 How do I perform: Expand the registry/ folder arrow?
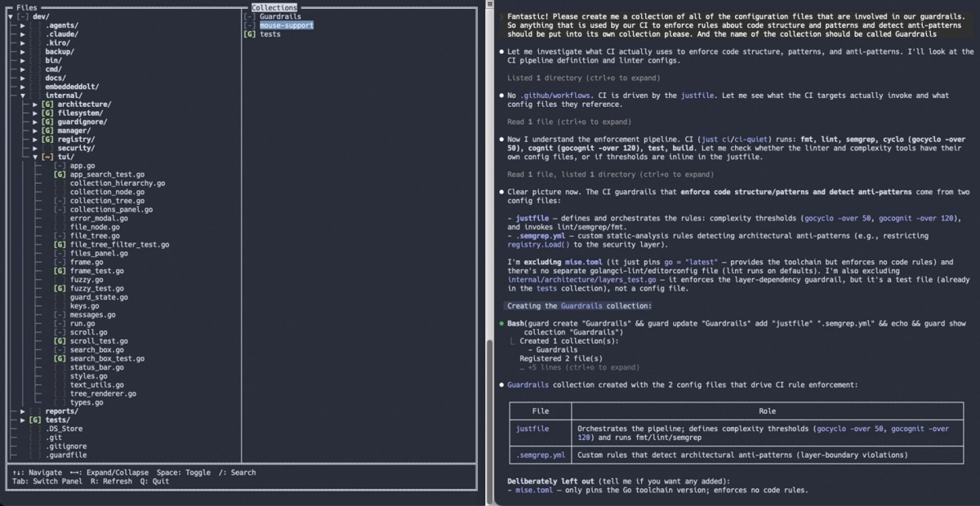point(35,140)
